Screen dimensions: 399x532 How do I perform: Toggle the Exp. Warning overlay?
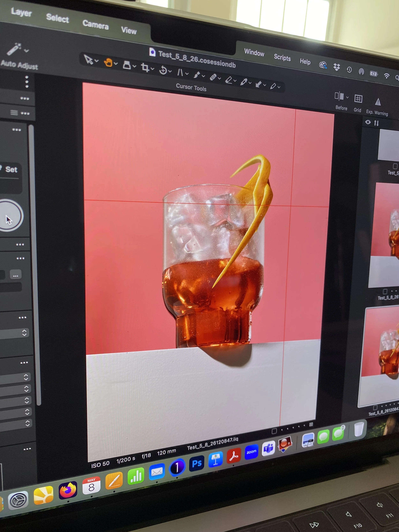pyautogui.click(x=378, y=102)
